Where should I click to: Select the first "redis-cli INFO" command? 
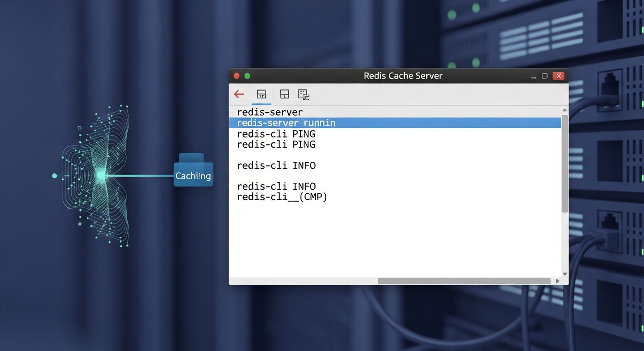276,165
